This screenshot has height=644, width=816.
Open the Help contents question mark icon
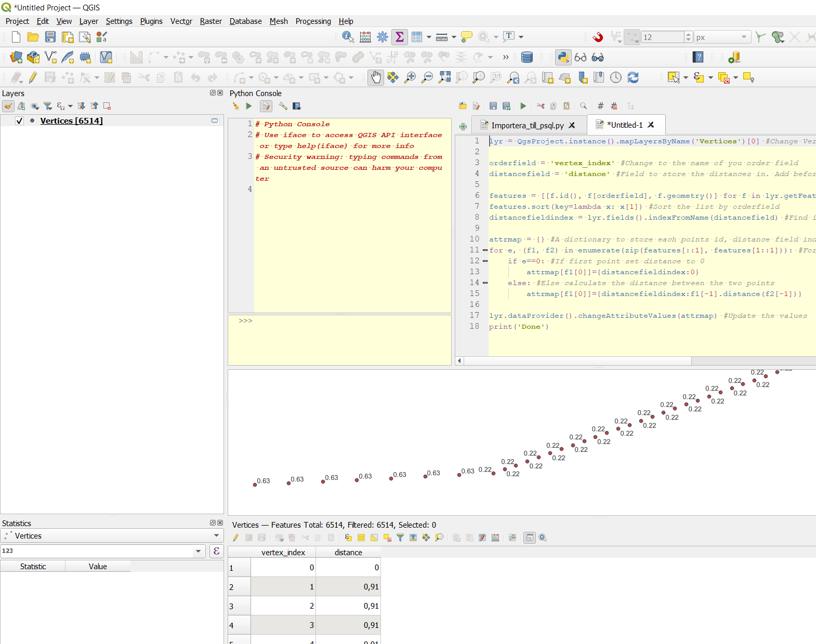pos(699,57)
